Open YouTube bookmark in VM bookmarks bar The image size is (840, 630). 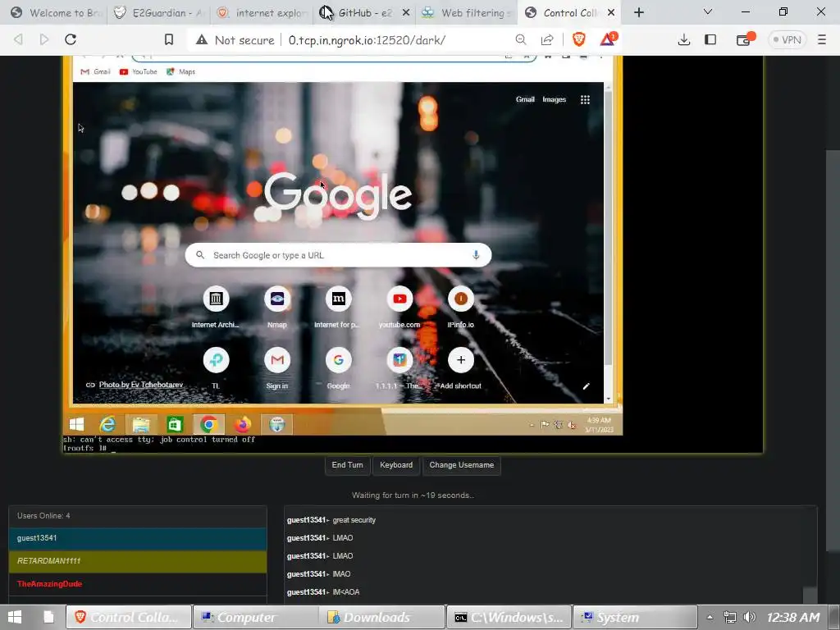(138, 72)
